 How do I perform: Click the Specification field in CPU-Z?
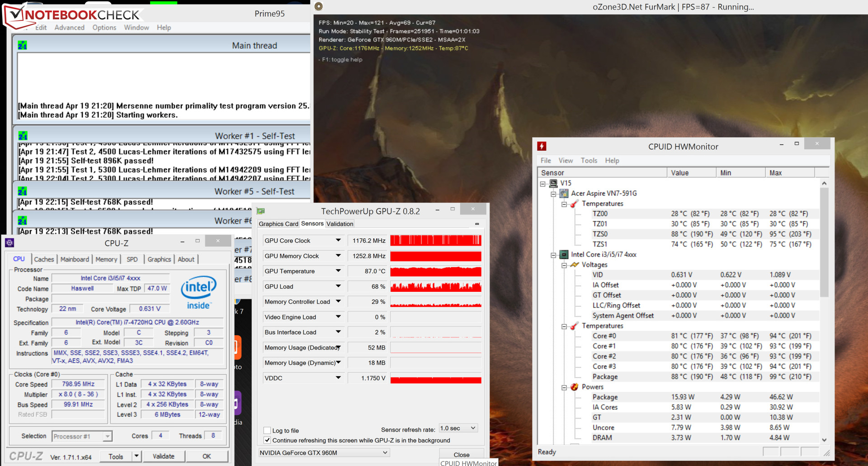point(137,322)
